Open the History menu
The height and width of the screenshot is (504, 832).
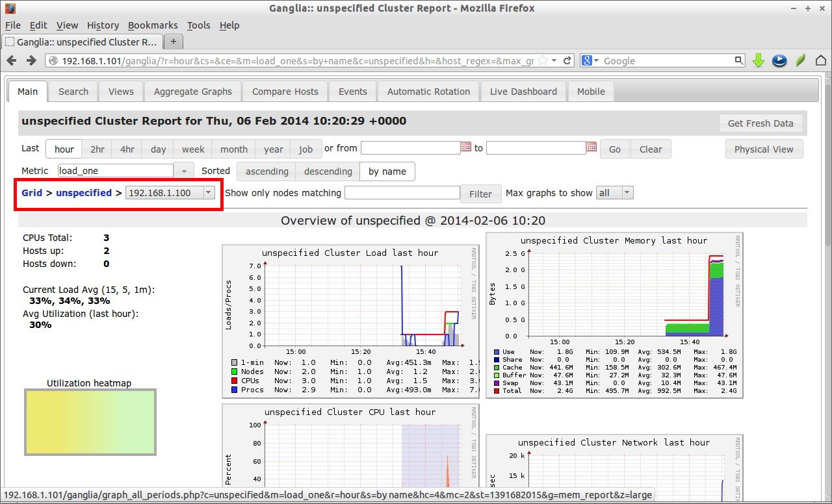pyautogui.click(x=103, y=25)
